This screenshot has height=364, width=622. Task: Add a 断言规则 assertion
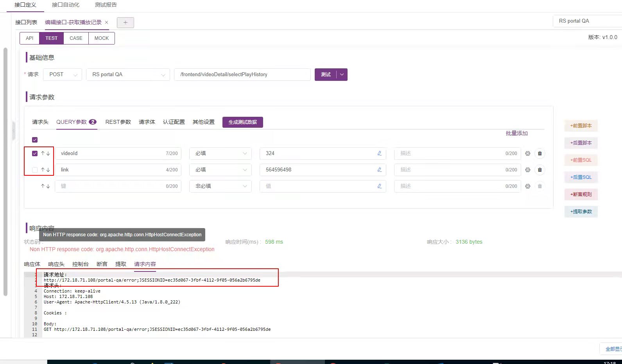coord(581,194)
